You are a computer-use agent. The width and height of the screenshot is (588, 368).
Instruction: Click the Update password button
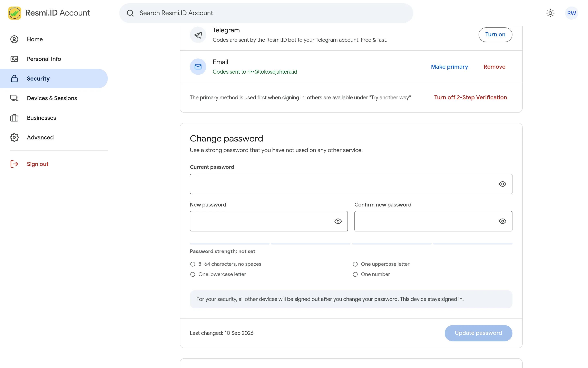(478, 333)
